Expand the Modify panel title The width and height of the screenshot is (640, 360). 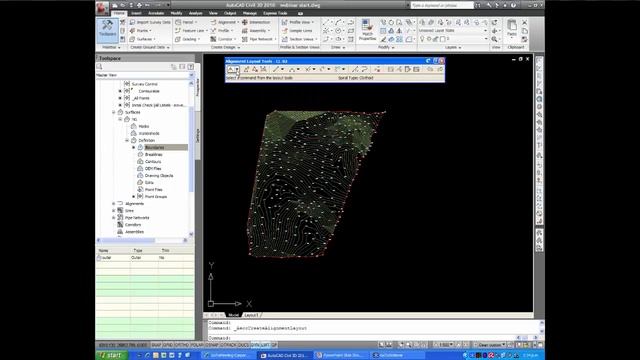click(x=386, y=47)
